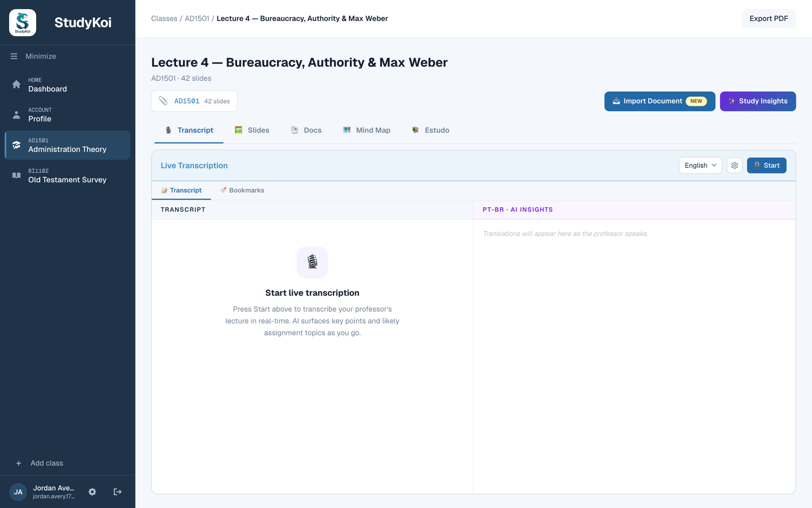Open the Mind Map tab
812x508 pixels.
(366, 130)
